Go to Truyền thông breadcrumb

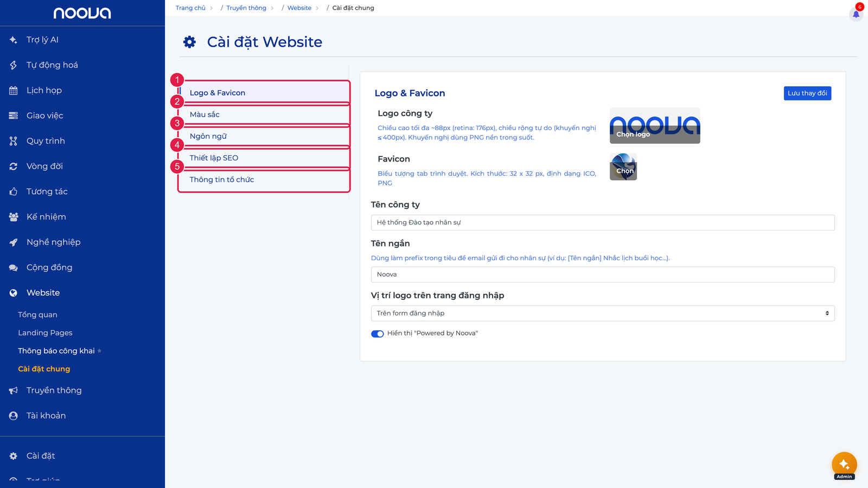[x=246, y=8]
